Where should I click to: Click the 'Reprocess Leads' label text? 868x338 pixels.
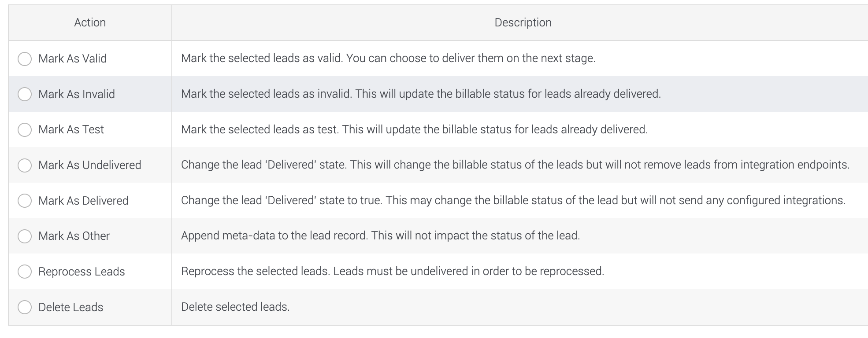(x=82, y=272)
